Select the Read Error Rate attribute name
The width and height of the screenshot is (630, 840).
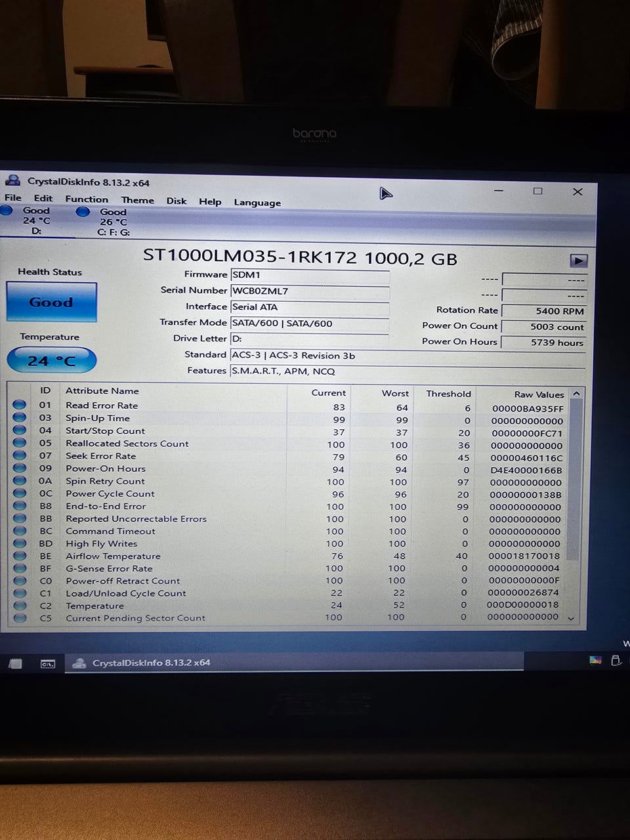coord(102,406)
